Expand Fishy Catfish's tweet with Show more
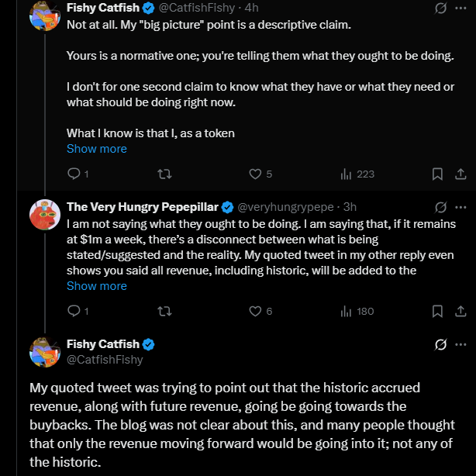The image size is (476, 476). 96,149
